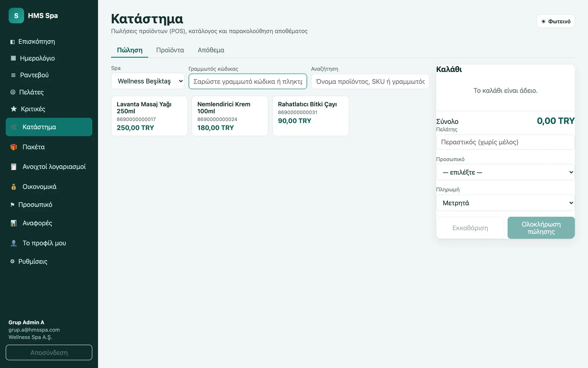Expand the Spa Wellness Beşiktaş dropdown

coord(148,81)
